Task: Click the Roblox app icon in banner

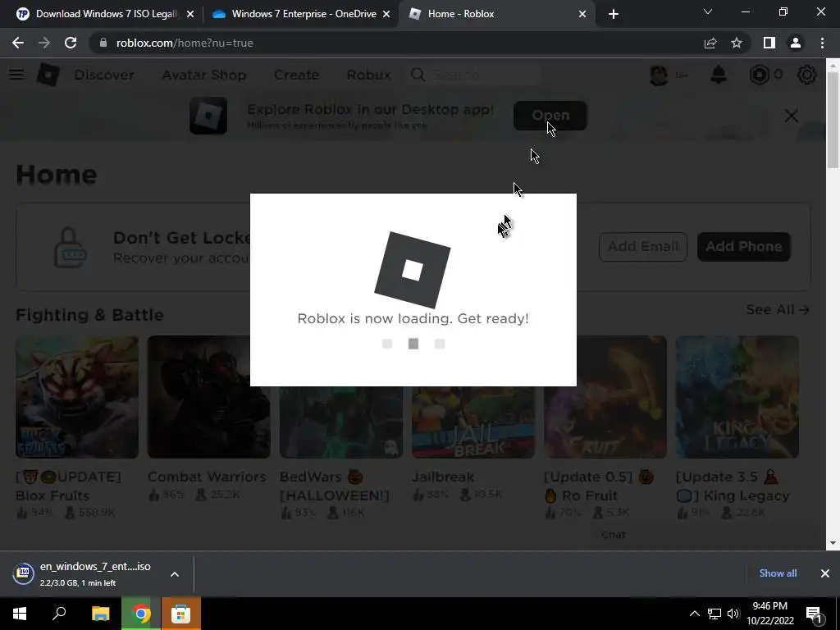Action: coord(208,116)
